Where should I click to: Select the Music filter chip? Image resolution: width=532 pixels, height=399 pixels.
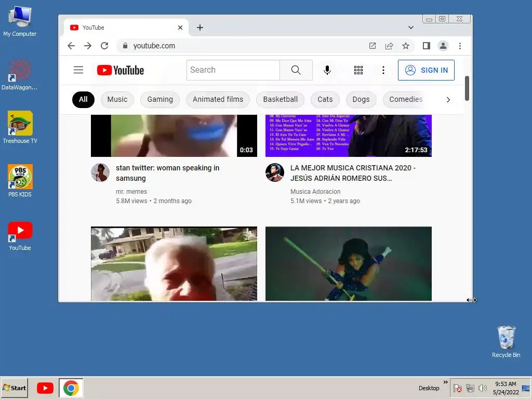[117, 99]
